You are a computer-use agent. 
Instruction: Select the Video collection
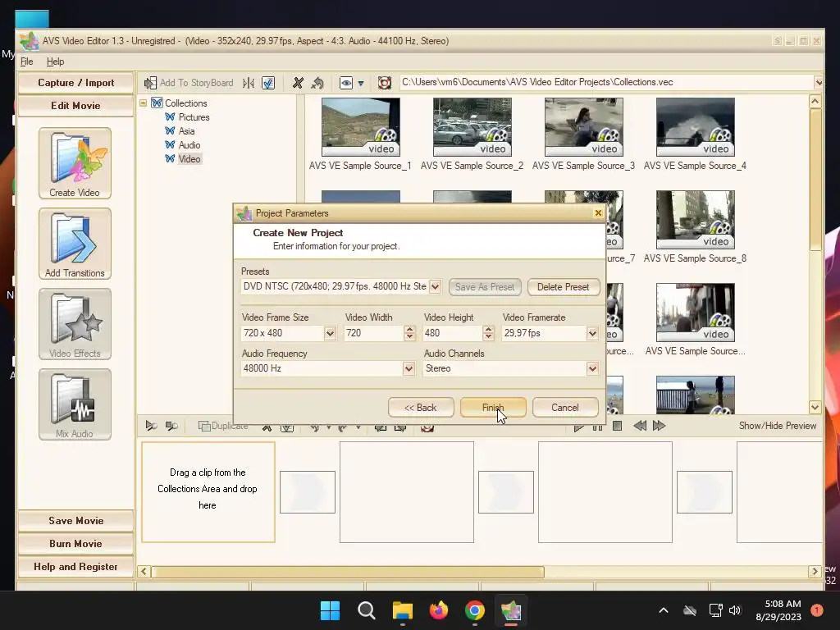pyautogui.click(x=189, y=158)
